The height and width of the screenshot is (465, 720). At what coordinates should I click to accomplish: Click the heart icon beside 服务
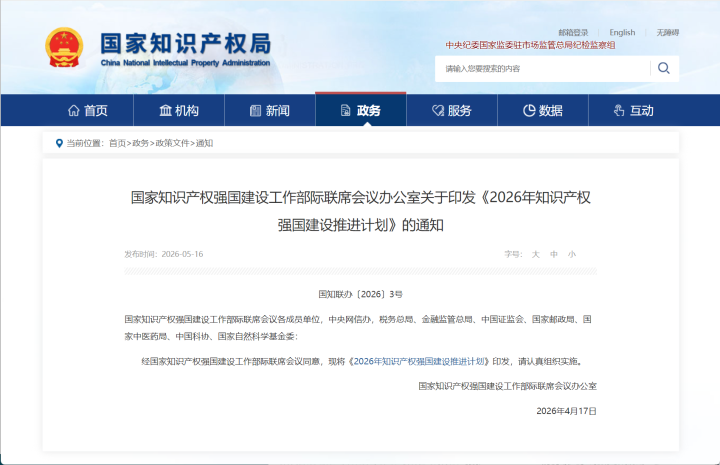click(438, 111)
